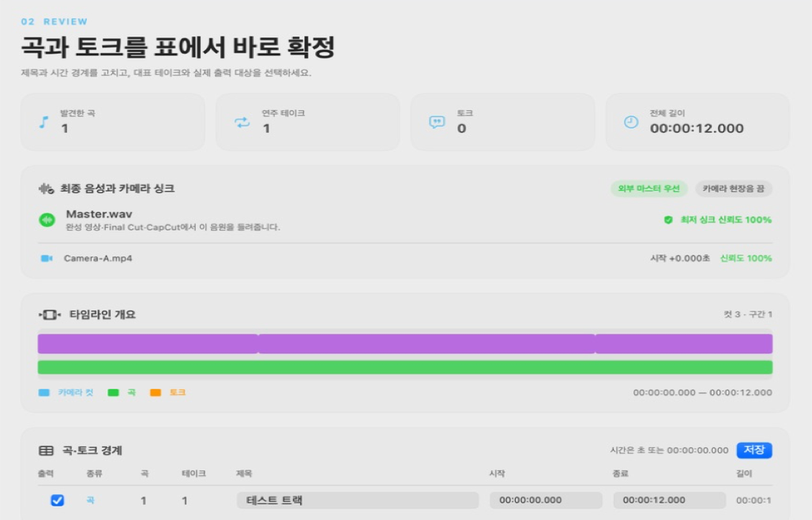The height and width of the screenshot is (520, 812).
Task: Click the 발견한 곡 stat card label
Action: coord(77,113)
